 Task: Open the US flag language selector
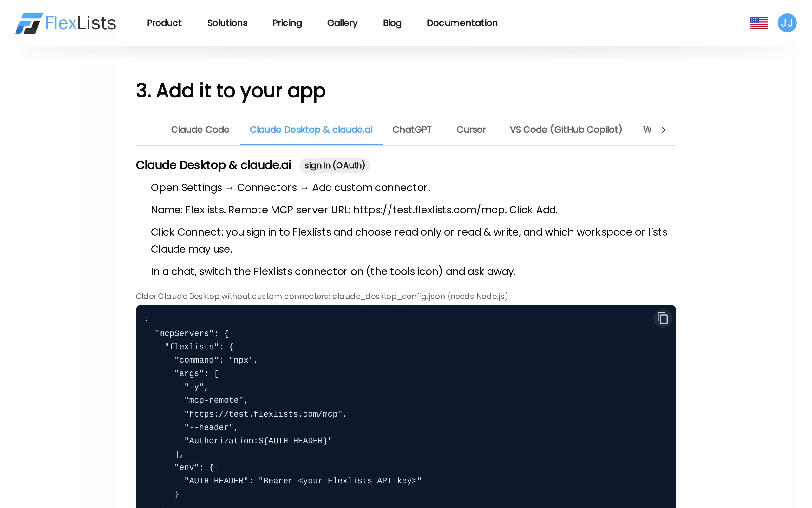[x=758, y=23]
